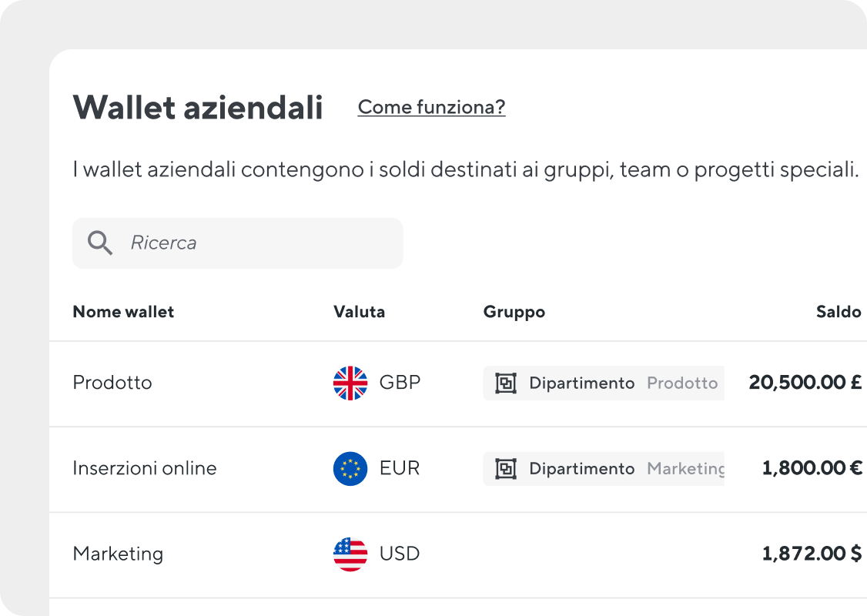Click the EU flag EUR icon

click(350, 468)
